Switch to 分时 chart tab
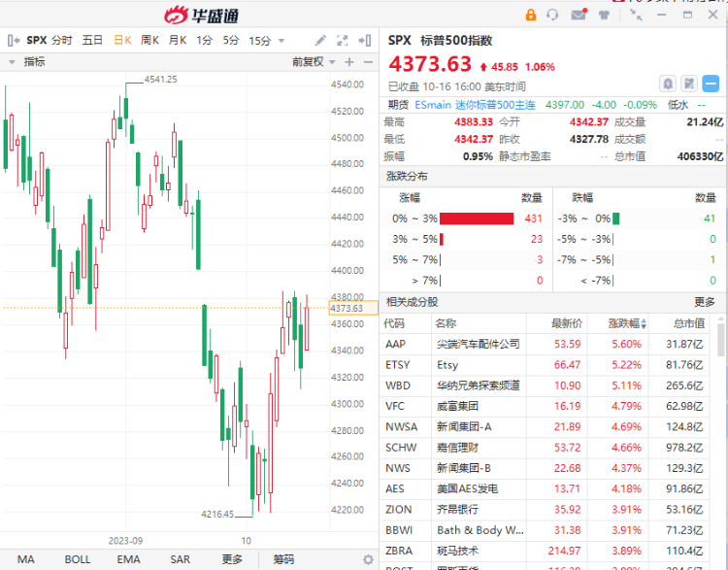Screen dimensions: 728x570 coord(62,41)
